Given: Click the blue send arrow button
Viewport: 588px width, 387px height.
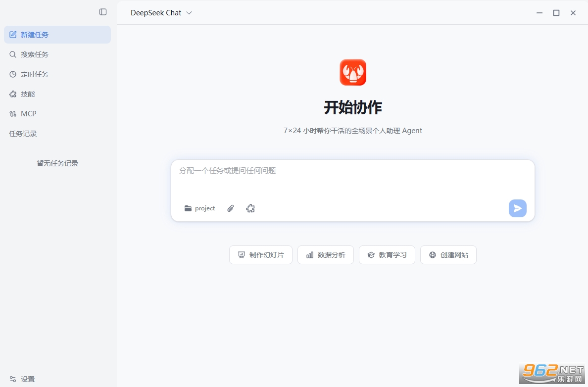Looking at the screenshot, I should 518,208.
